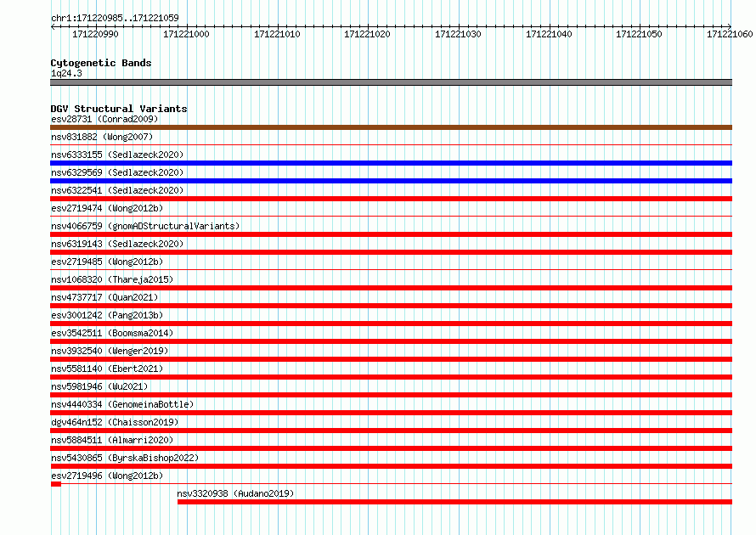Viewport: 756px width, 535px height.
Task: Click ruler position 171221040
Action: 549,34
